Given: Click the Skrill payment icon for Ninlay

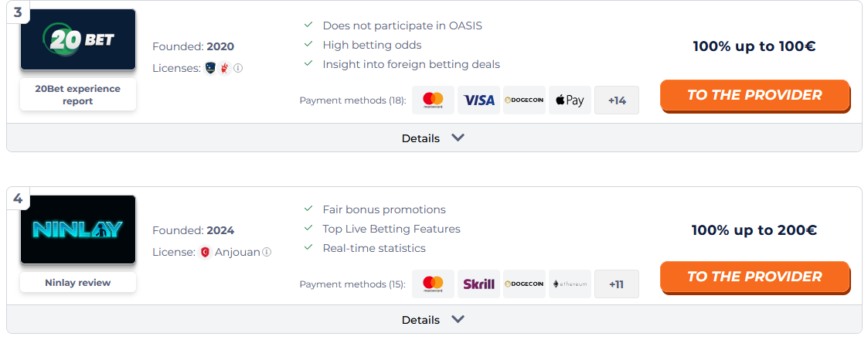Looking at the screenshot, I should click(x=479, y=284).
